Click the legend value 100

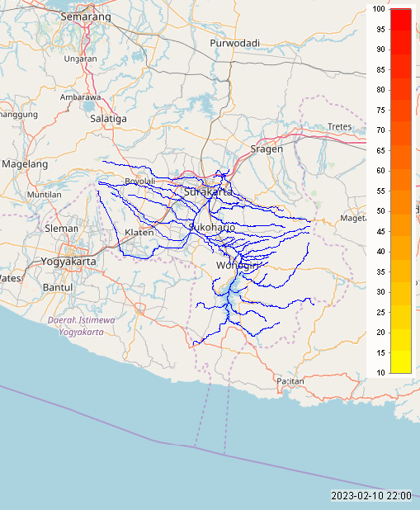click(379, 9)
